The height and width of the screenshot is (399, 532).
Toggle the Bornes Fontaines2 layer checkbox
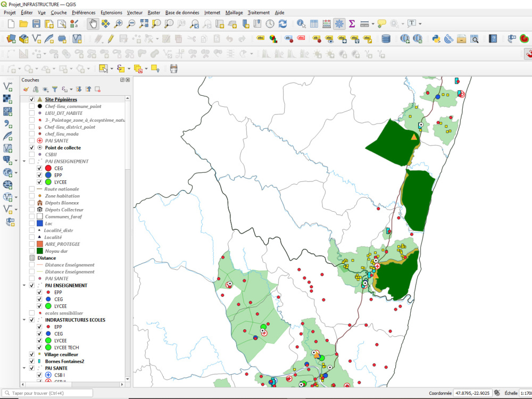[x=31, y=361]
